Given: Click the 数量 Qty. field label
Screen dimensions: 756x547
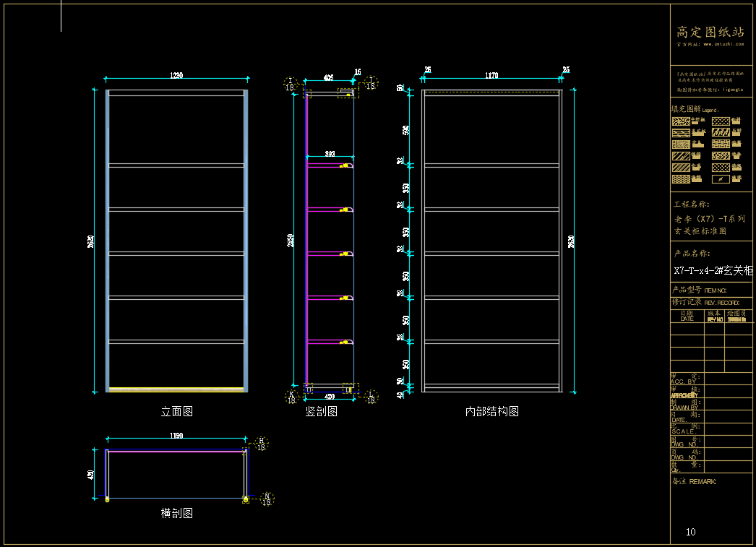Looking at the screenshot, I should (x=685, y=467).
